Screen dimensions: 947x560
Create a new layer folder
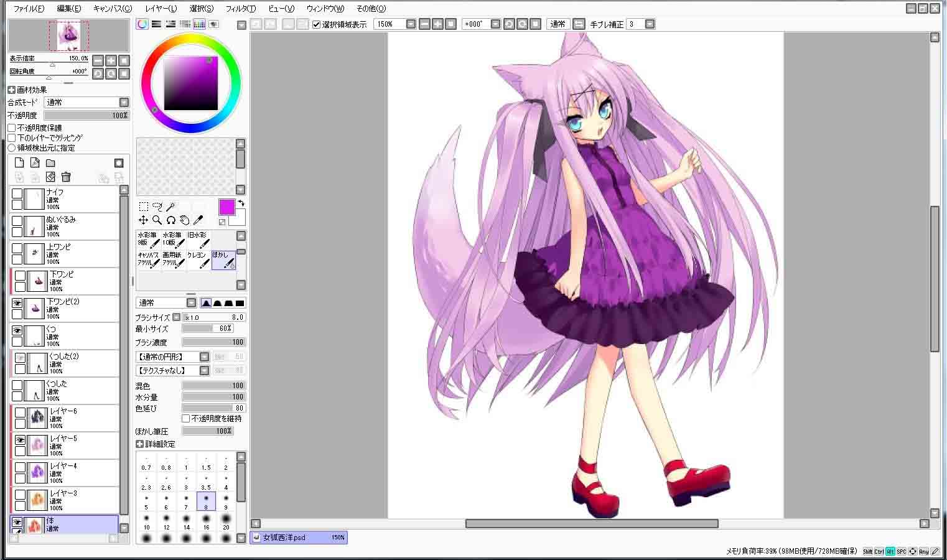click(50, 163)
